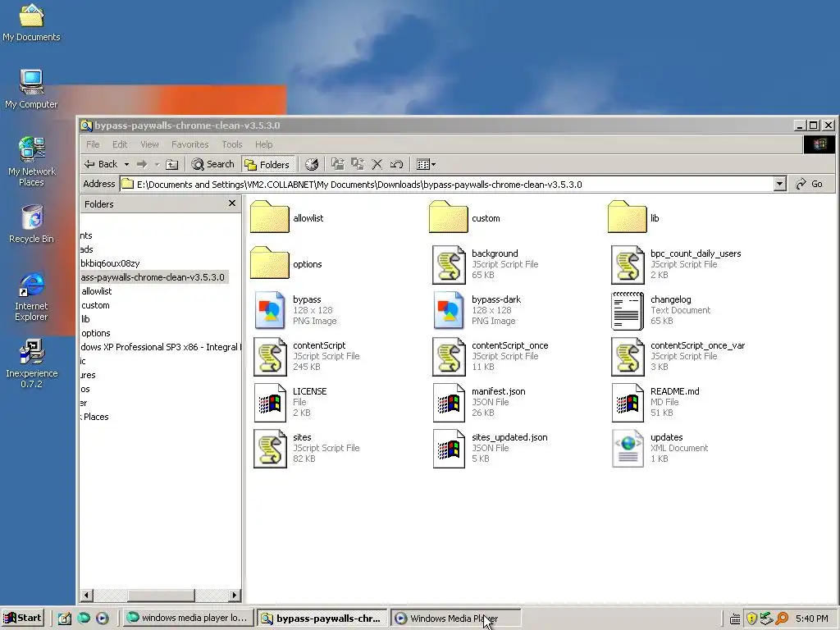The image size is (840, 630).
Task: Open the File menu
Action: pyautogui.click(x=93, y=144)
